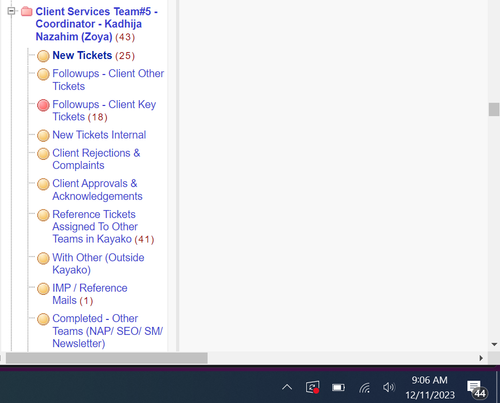Click the circle icon beside New Tickets Internal
This screenshot has height=403, width=500.
tap(43, 136)
